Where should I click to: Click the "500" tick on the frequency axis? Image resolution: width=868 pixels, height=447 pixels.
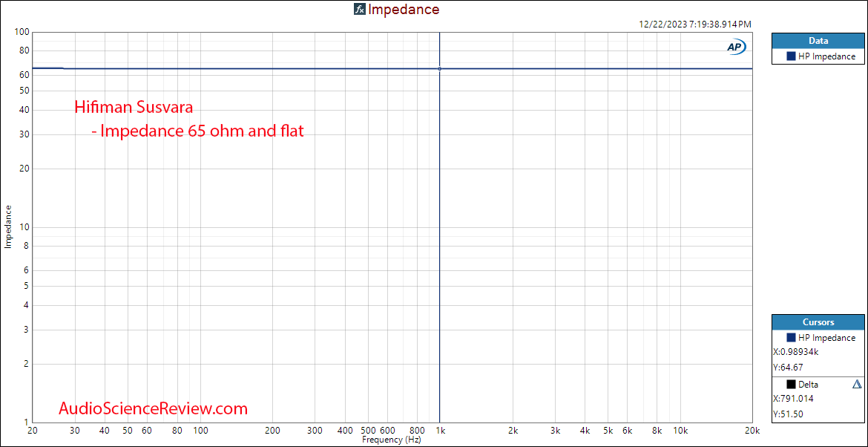(x=367, y=431)
